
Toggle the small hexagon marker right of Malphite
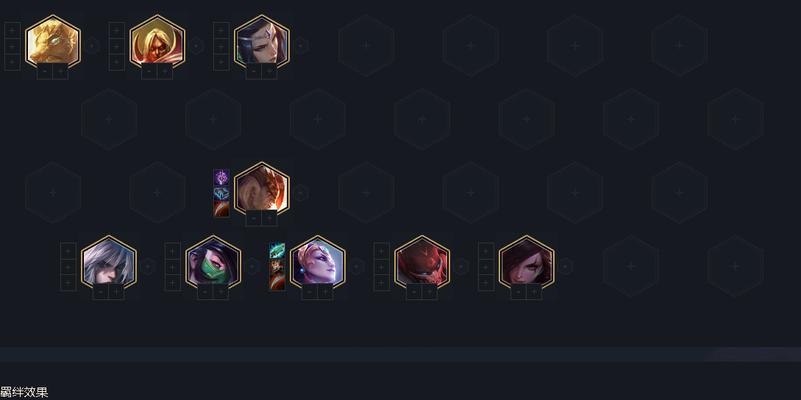(92, 46)
